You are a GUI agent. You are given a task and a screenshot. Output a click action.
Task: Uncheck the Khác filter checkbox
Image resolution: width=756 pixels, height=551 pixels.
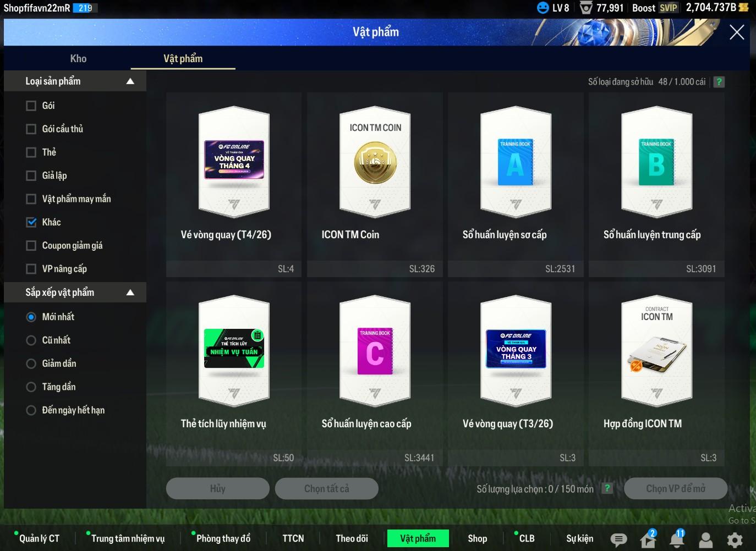click(31, 222)
